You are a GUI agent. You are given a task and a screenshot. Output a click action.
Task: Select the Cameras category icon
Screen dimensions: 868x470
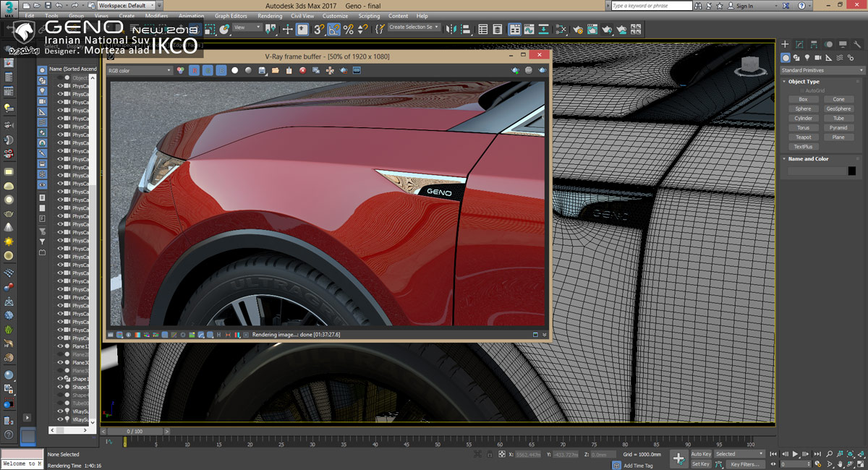point(818,58)
